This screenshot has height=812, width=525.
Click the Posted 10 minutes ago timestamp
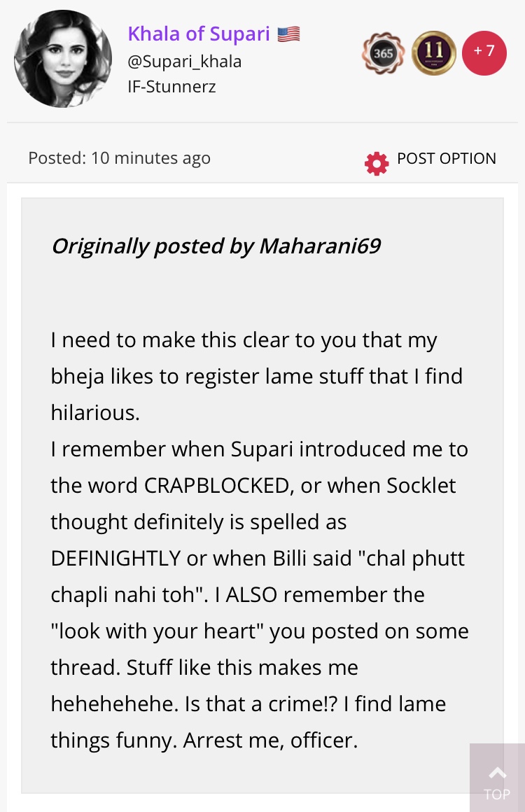tap(120, 158)
